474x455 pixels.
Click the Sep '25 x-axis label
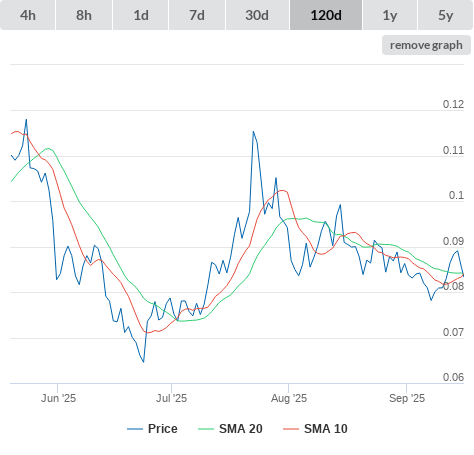407,398
